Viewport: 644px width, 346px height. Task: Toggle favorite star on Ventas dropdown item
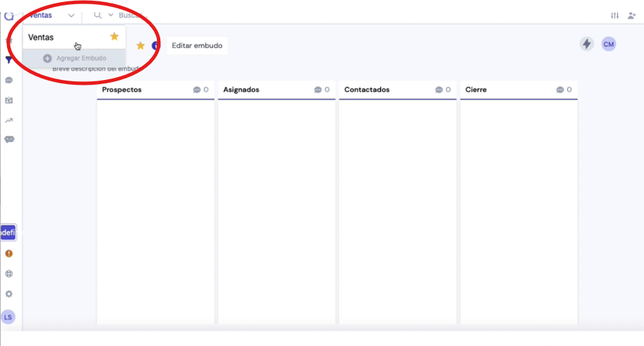[115, 37]
